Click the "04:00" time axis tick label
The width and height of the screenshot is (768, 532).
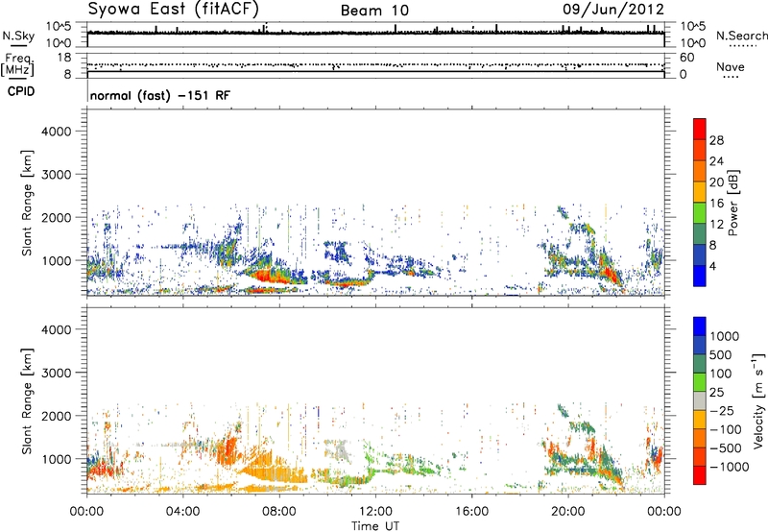tap(182, 512)
